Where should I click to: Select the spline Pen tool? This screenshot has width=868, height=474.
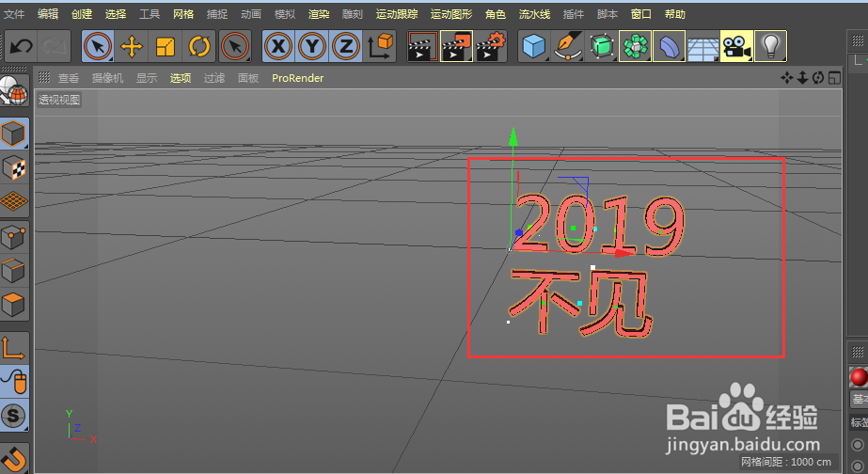pyautogui.click(x=568, y=46)
